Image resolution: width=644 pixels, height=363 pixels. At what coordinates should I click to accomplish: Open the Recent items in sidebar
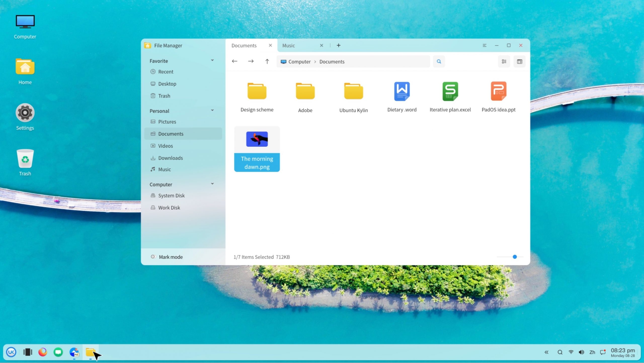click(x=166, y=71)
